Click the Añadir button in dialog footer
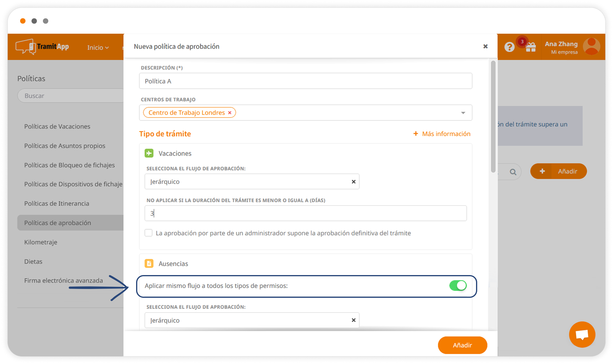613x364 pixels. coord(462,345)
